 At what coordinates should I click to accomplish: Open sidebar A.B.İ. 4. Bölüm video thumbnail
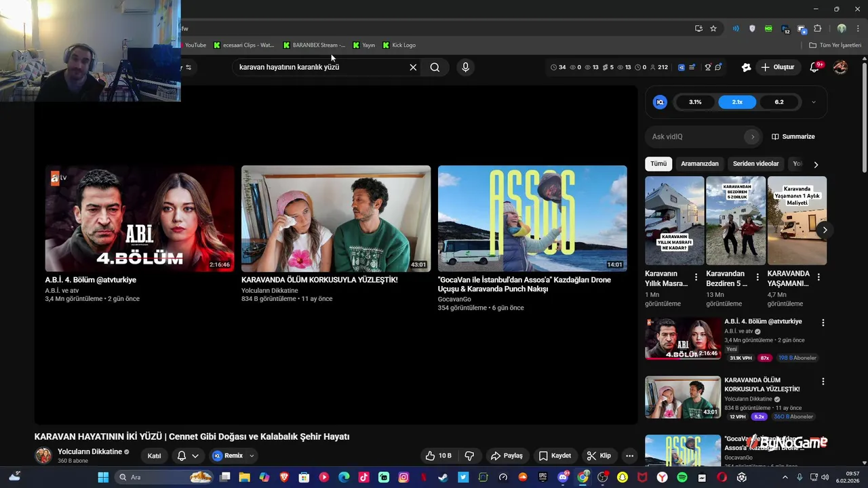click(683, 339)
